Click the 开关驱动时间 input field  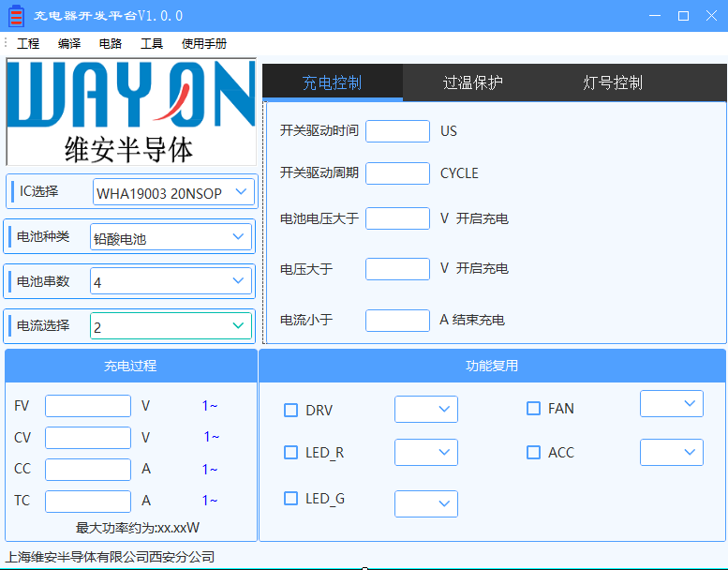397,131
